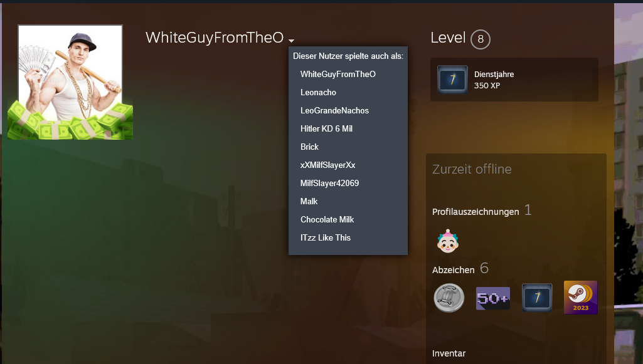Image resolution: width=643 pixels, height=364 pixels.
Task: Click 'Brick' in previous names list
Action: (x=309, y=147)
